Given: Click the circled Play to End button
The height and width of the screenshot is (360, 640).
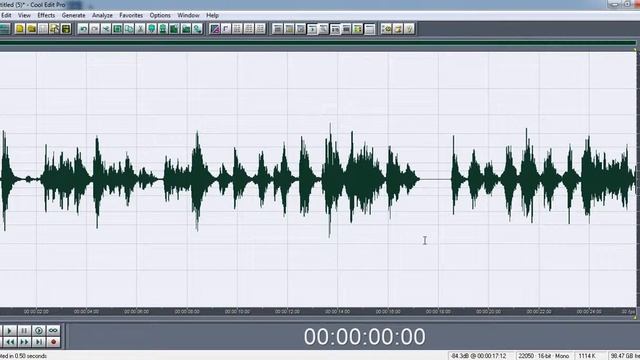Looking at the screenshot, I should pos(39,330).
